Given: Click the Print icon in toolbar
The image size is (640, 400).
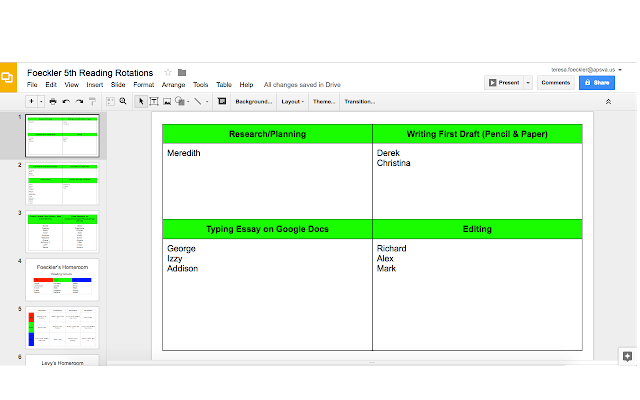Looking at the screenshot, I should 52,101.
